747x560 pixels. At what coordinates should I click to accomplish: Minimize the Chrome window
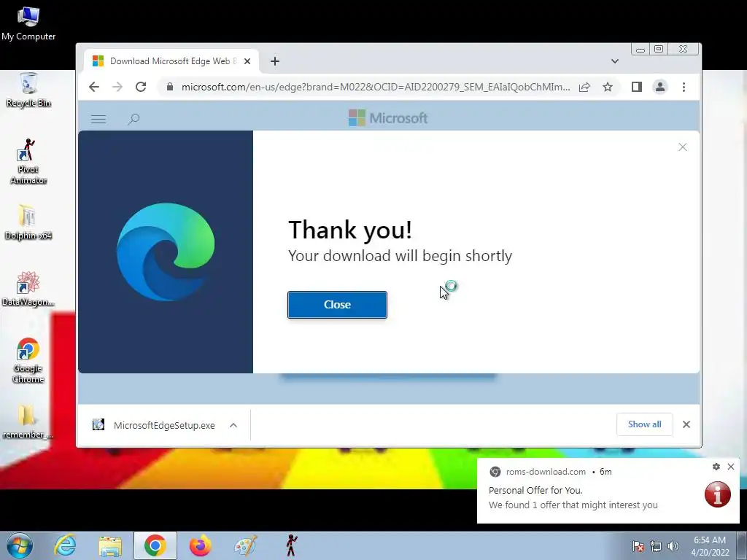(x=640, y=49)
